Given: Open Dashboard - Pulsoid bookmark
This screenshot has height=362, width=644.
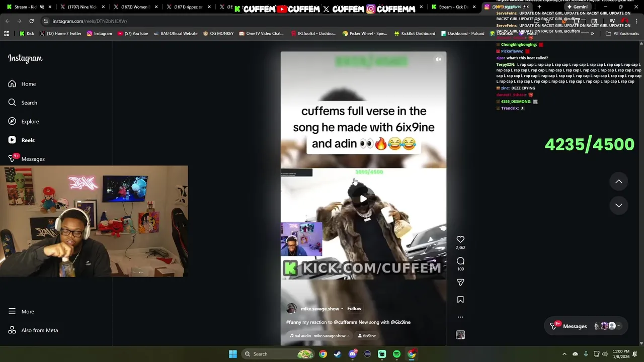Looking at the screenshot, I should 462,34.
